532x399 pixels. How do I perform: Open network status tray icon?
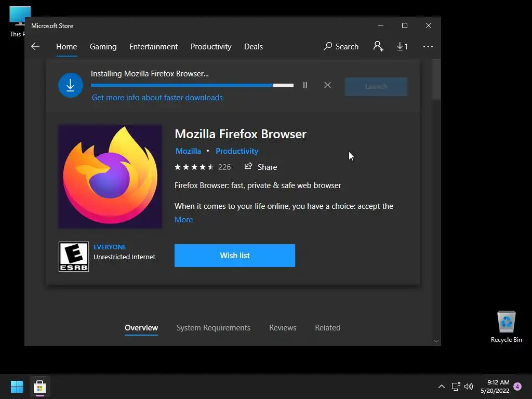coord(456,387)
